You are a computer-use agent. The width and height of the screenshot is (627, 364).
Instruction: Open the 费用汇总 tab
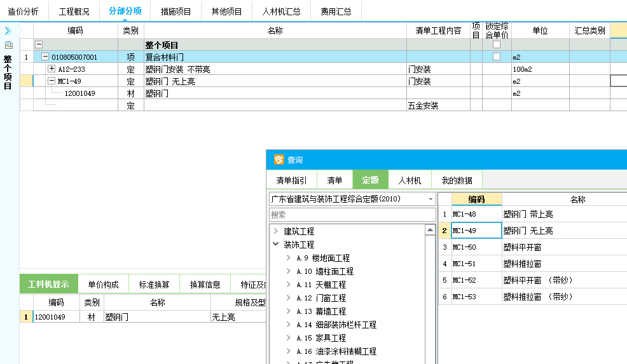336,11
